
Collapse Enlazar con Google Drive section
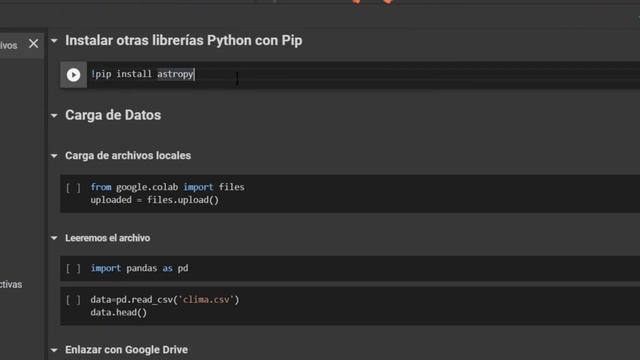(x=54, y=350)
